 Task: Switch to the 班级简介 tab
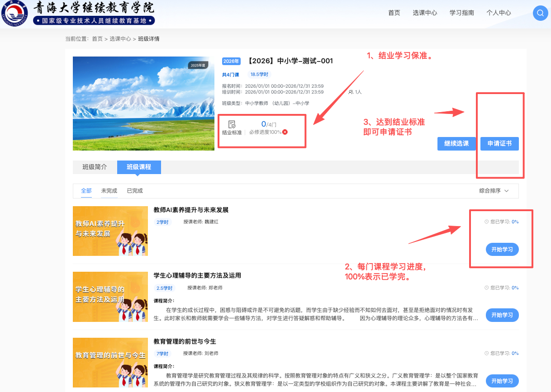tap(95, 167)
